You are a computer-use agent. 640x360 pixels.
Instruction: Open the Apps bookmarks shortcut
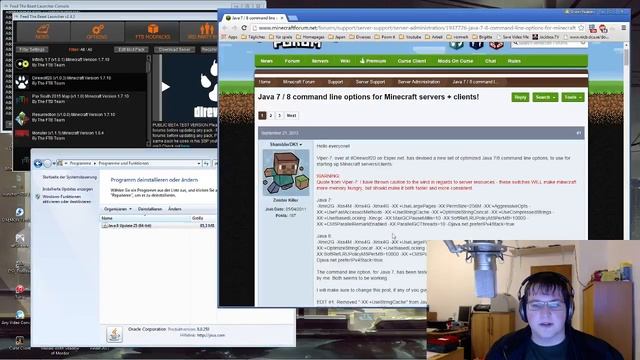click(230, 37)
